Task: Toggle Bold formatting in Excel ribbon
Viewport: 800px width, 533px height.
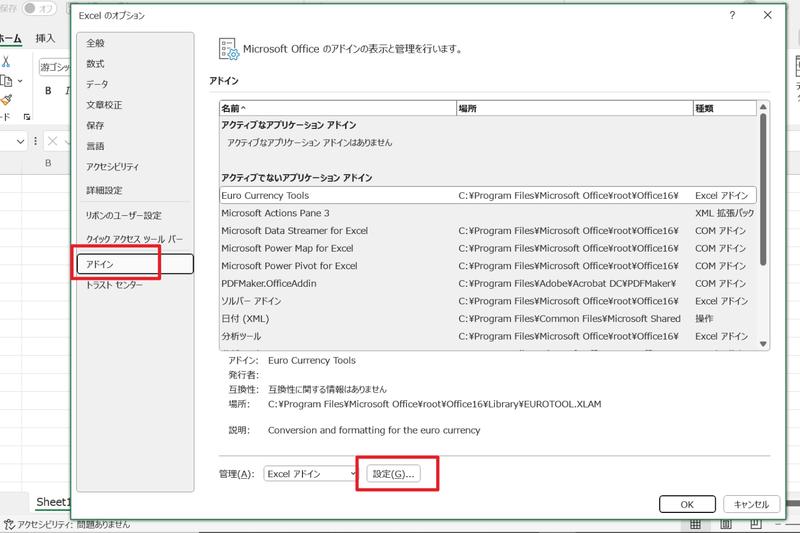Action: (x=48, y=91)
